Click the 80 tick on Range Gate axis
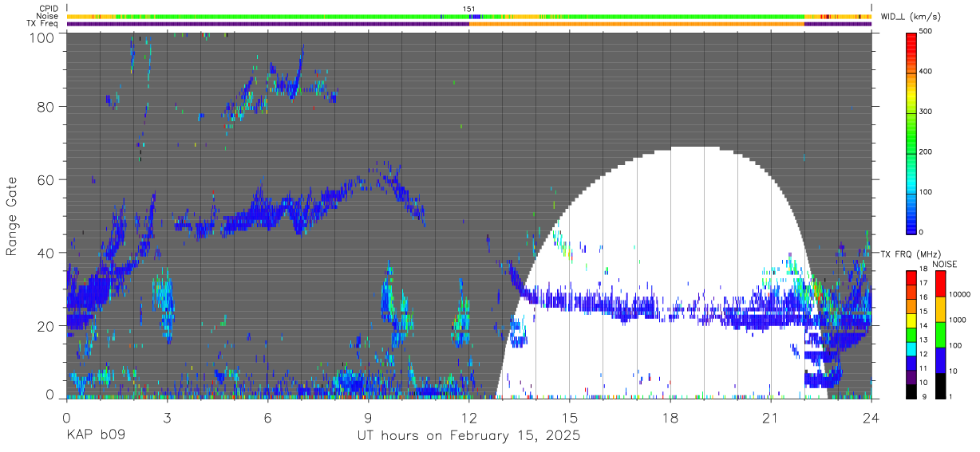Screen dimensions: 980x452 click(x=45, y=107)
